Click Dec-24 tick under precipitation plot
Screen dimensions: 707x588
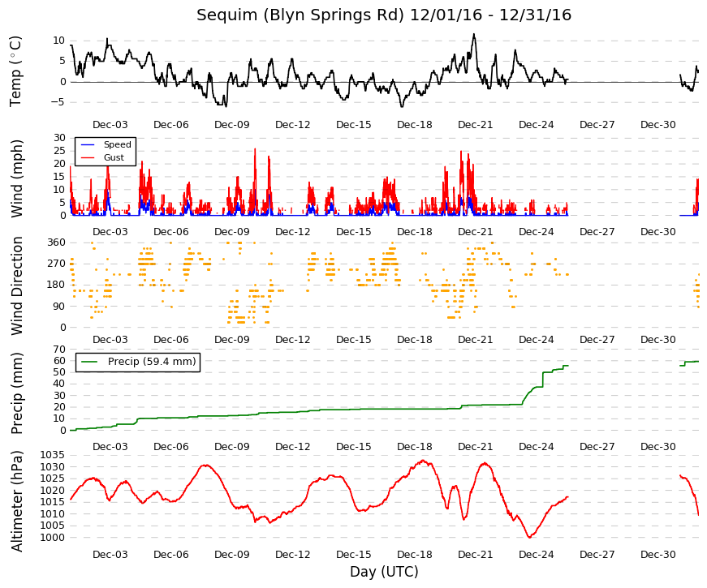tap(536, 447)
